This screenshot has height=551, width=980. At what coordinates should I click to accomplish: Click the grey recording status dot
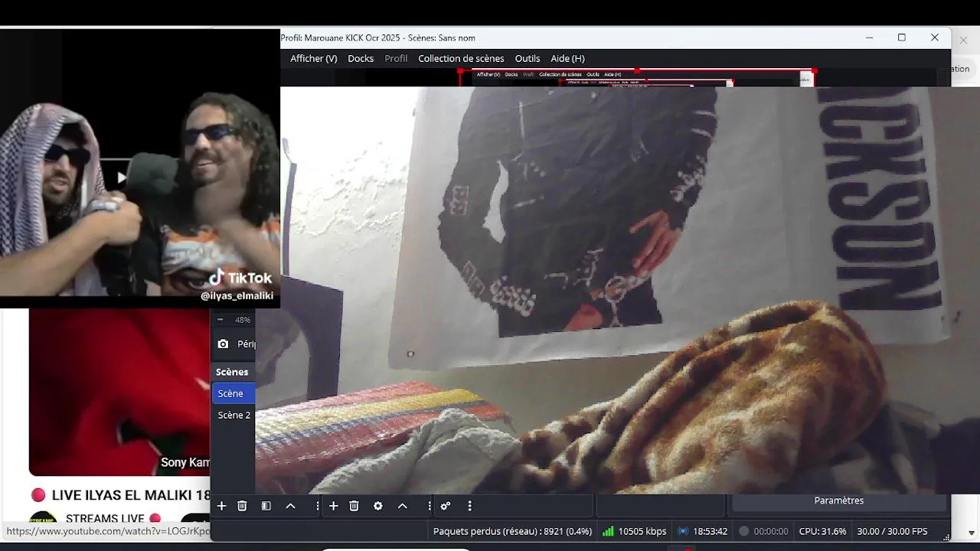[743, 531]
